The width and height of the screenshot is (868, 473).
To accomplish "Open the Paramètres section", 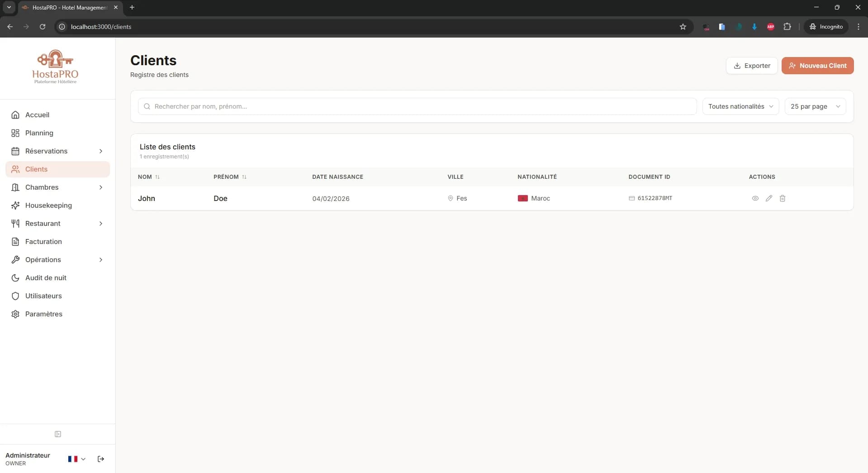I will coord(43,314).
